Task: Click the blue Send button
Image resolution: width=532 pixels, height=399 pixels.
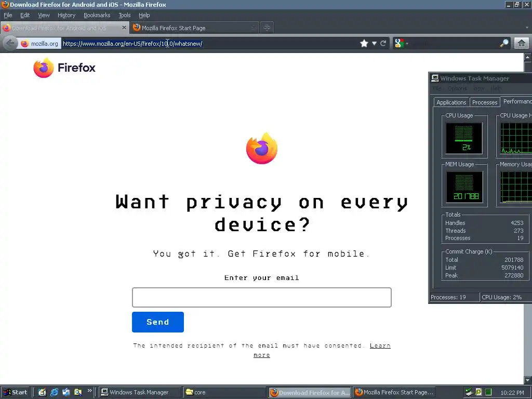Action: click(x=158, y=322)
